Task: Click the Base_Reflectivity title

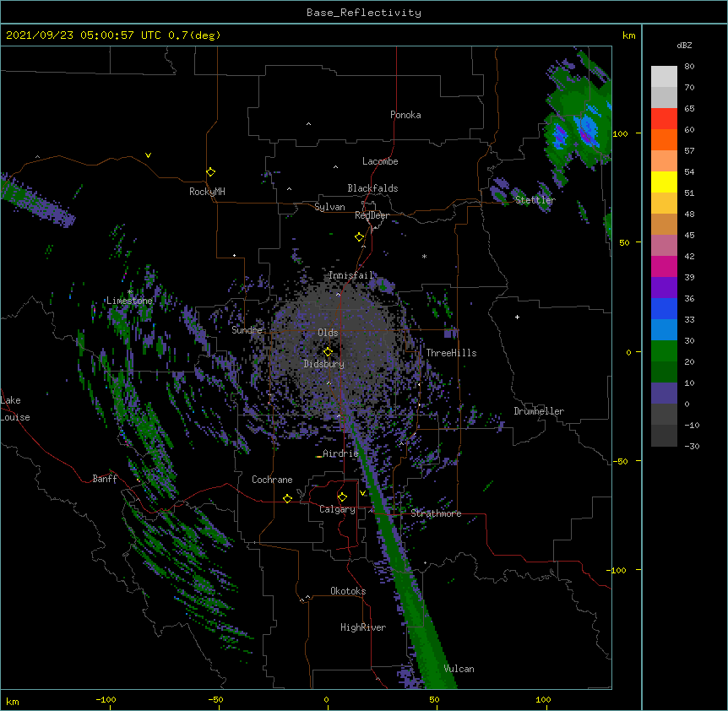Action: point(364,13)
